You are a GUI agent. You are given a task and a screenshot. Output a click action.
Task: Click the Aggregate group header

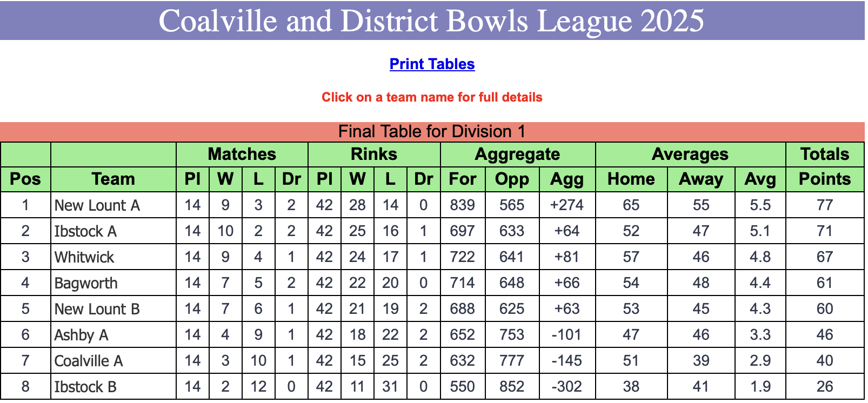tap(518, 155)
